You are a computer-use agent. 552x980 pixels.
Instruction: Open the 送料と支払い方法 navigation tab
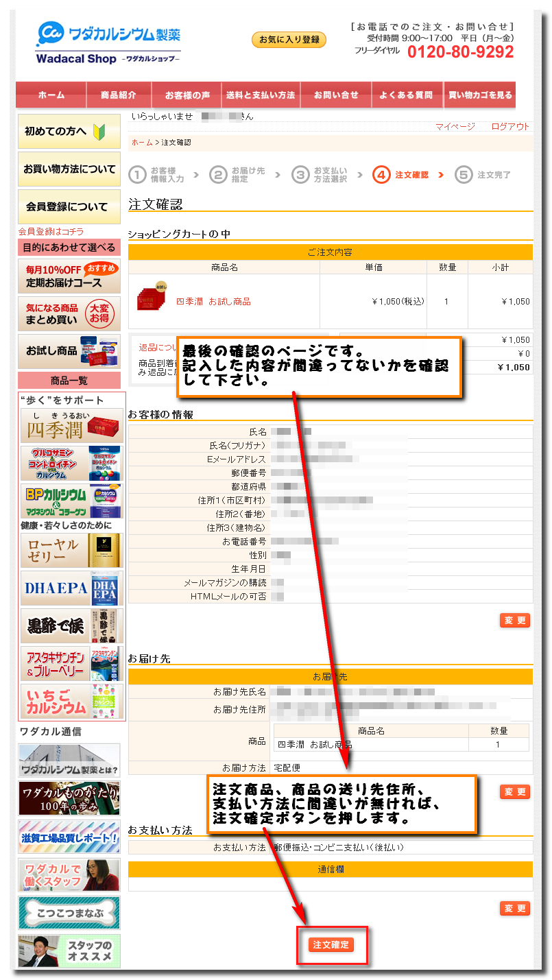coord(261,95)
